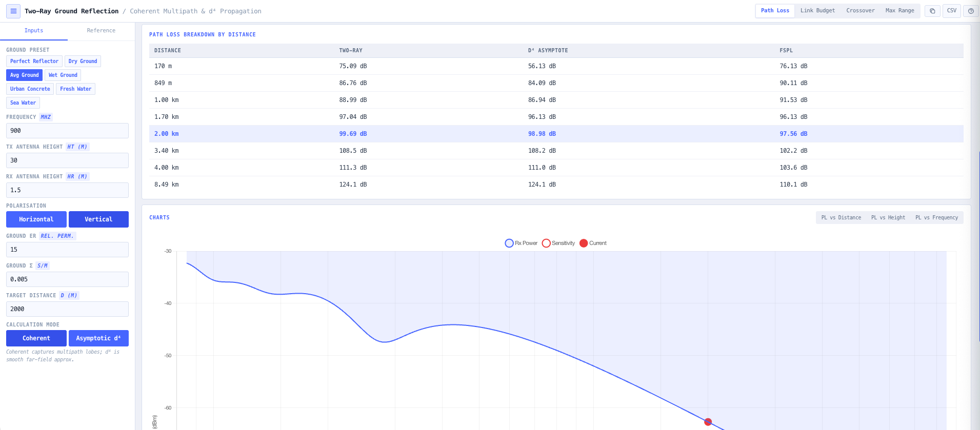The width and height of the screenshot is (980, 430).
Task: Apply the Urban Concrete preset
Action: pos(30,89)
